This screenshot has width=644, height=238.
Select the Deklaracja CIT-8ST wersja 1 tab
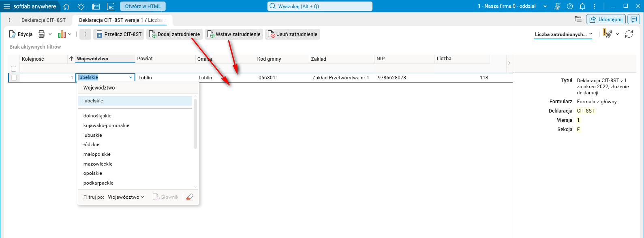(122, 20)
